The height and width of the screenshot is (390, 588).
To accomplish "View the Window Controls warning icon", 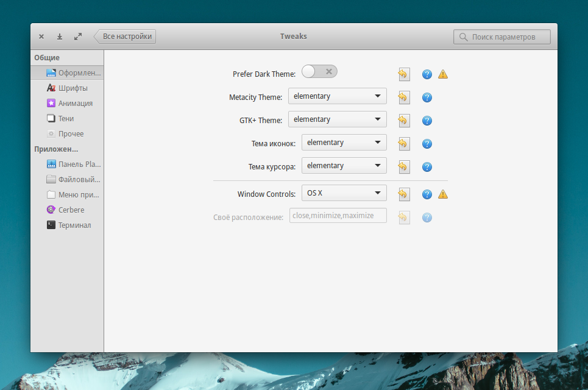I will [x=443, y=194].
